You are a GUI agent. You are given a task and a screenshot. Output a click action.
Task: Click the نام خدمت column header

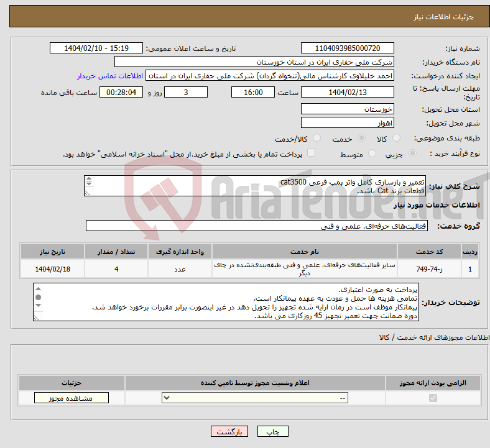tap(305, 252)
